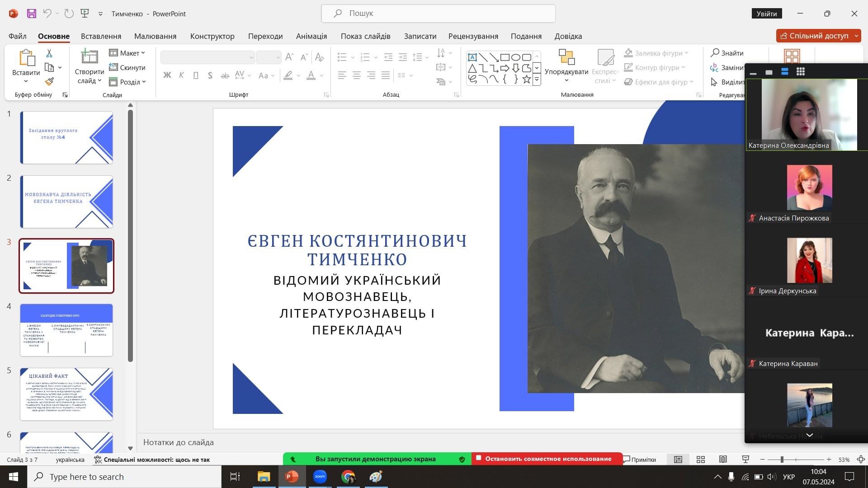Insert a text box shape
The image size is (868, 488).
click(x=472, y=57)
